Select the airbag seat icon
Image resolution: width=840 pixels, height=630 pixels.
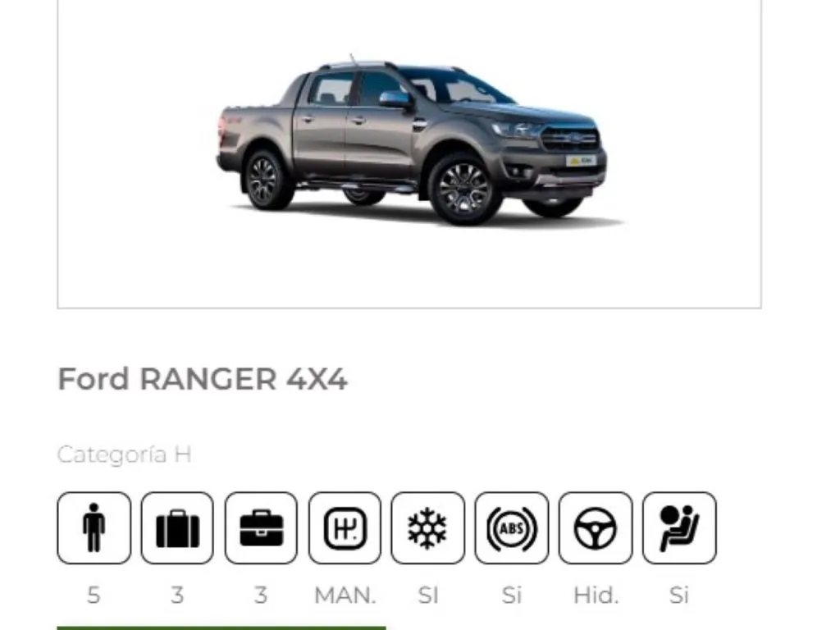(x=679, y=527)
